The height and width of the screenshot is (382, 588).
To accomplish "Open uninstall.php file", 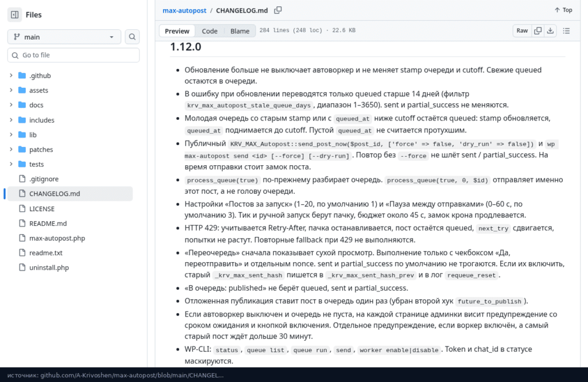I will tap(49, 267).
